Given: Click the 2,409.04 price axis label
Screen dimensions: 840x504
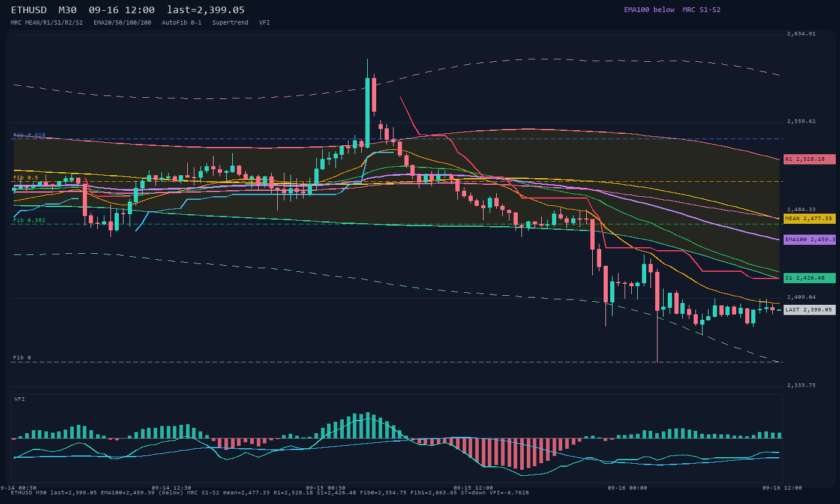Looking at the screenshot, I should point(801,297).
